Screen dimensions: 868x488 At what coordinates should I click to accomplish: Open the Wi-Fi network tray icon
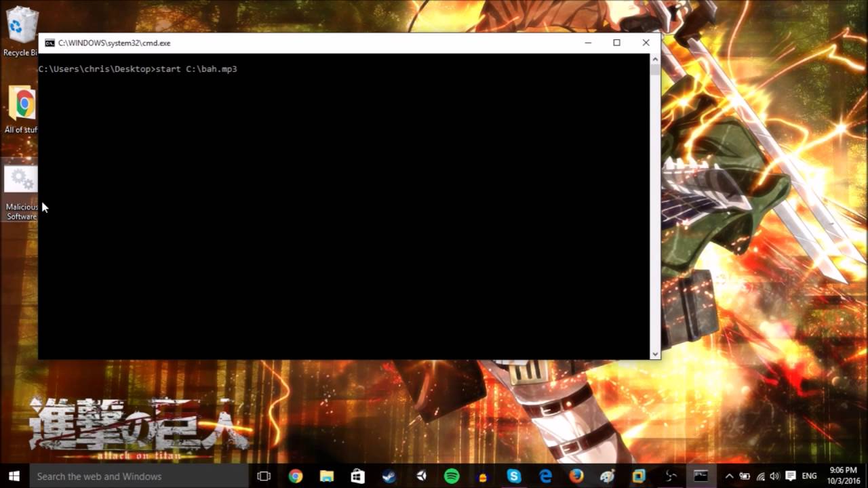(x=760, y=476)
